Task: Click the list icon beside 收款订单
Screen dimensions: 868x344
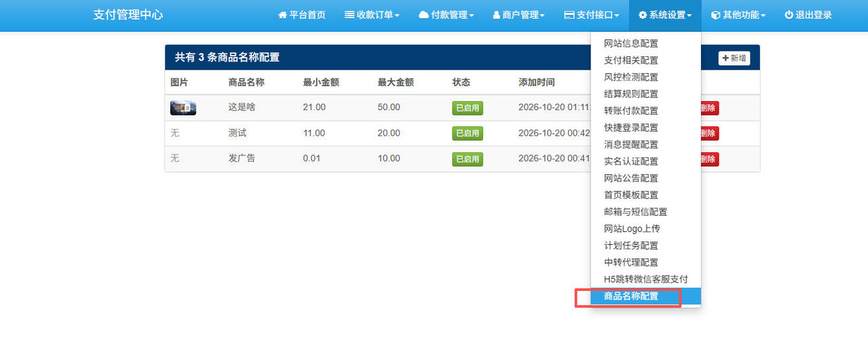Action: tap(350, 15)
